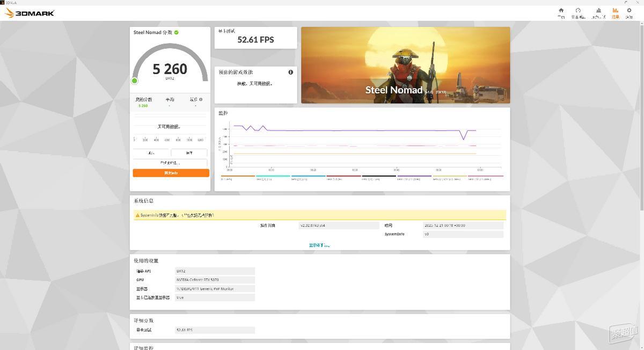Viewport: 644px width, 350px height.
Task: Open the 渲染API dropdown showing DX12
Action: (x=216, y=271)
